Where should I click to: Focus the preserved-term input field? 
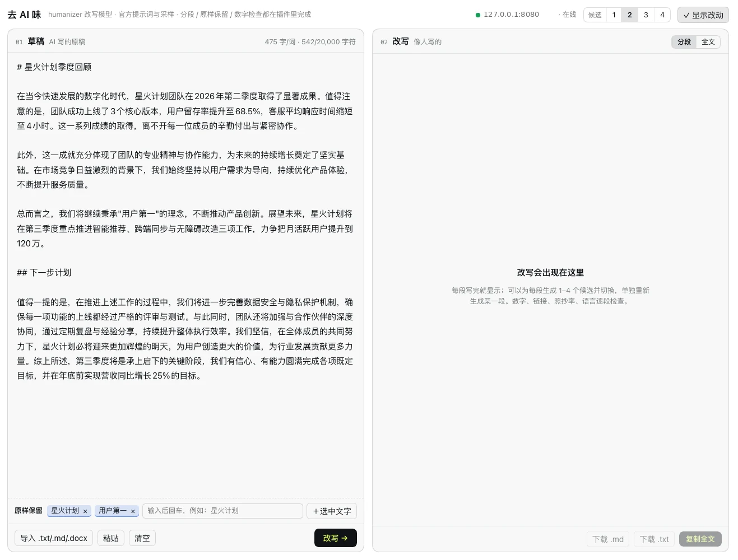point(222,511)
